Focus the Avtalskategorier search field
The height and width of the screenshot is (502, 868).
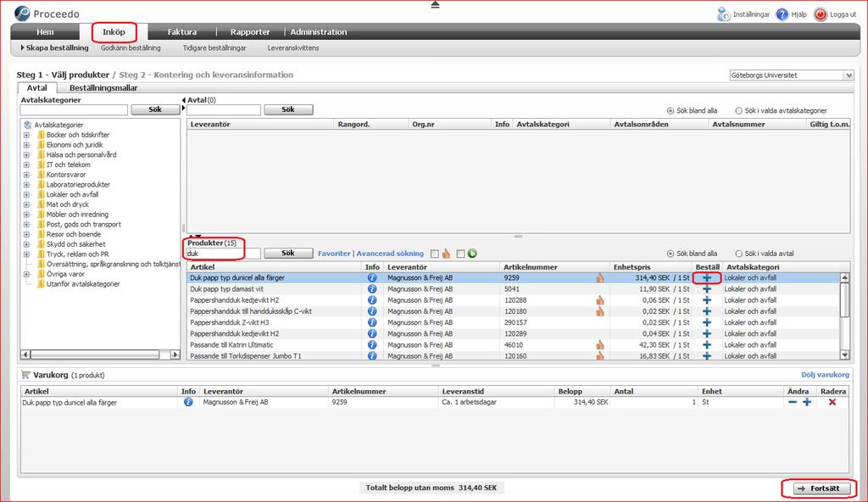click(x=75, y=109)
